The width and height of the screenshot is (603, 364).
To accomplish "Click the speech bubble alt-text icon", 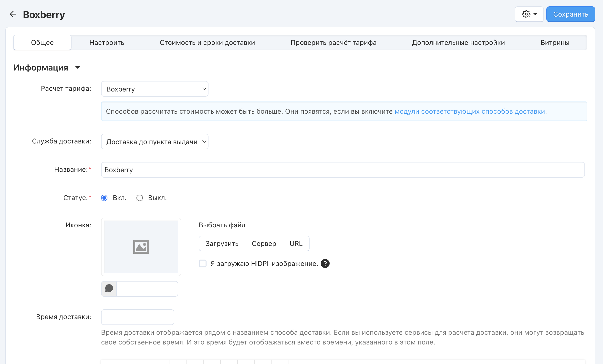I will click(x=109, y=289).
